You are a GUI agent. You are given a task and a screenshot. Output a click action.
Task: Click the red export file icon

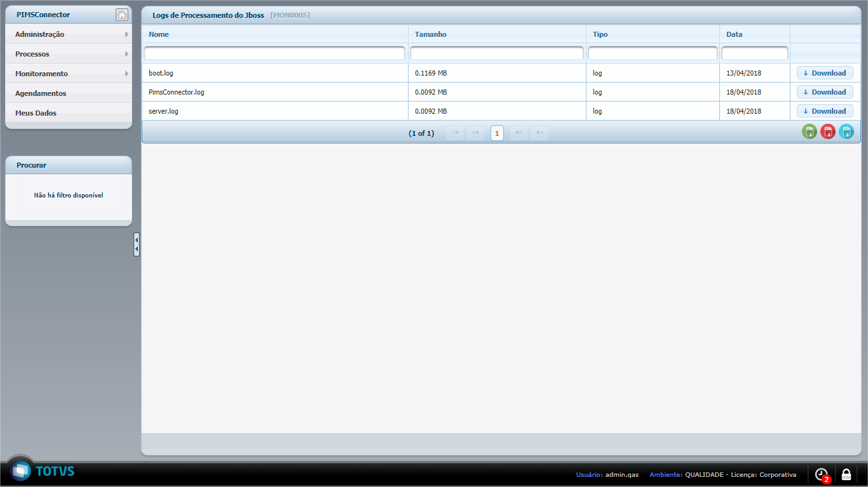(828, 132)
